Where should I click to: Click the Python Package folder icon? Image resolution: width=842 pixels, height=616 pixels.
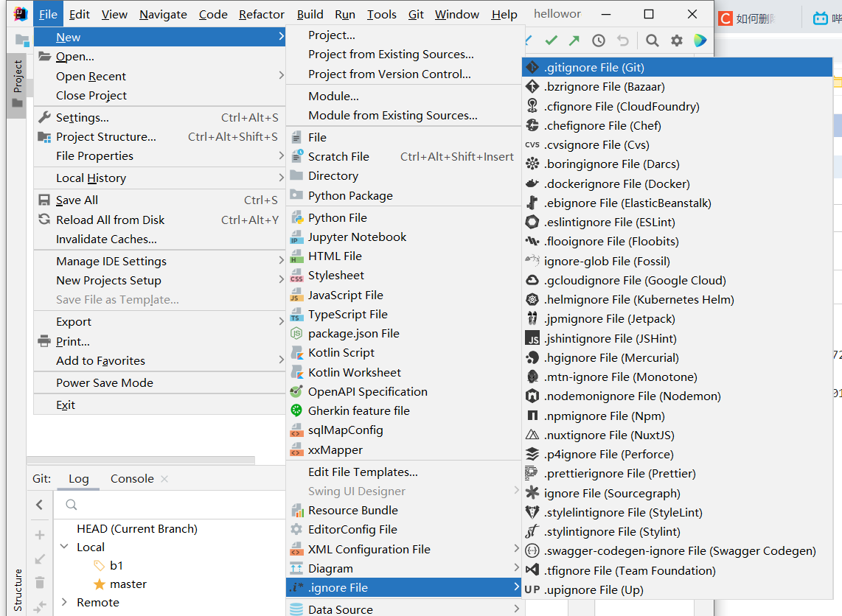297,195
